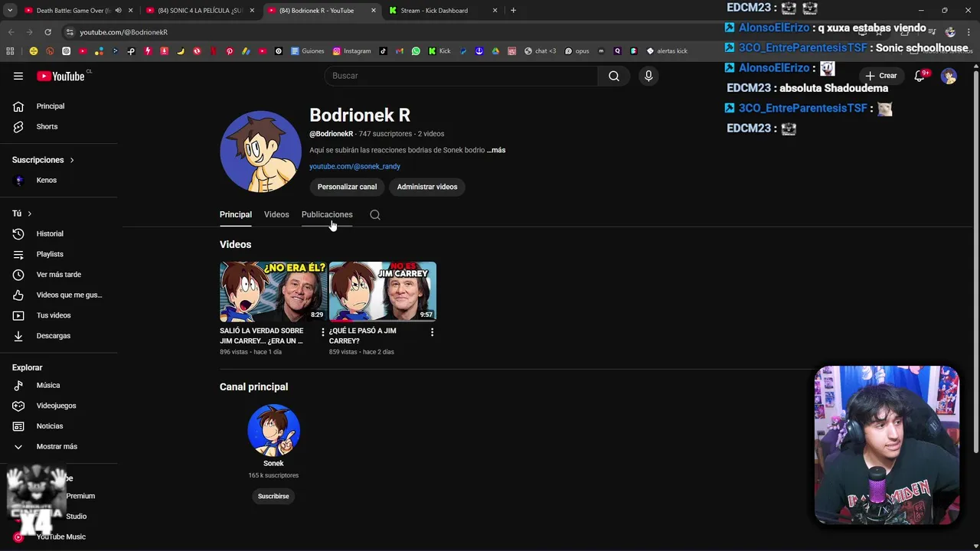Switch to the Publicaciones tab
980x551 pixels.
point(327,214)
